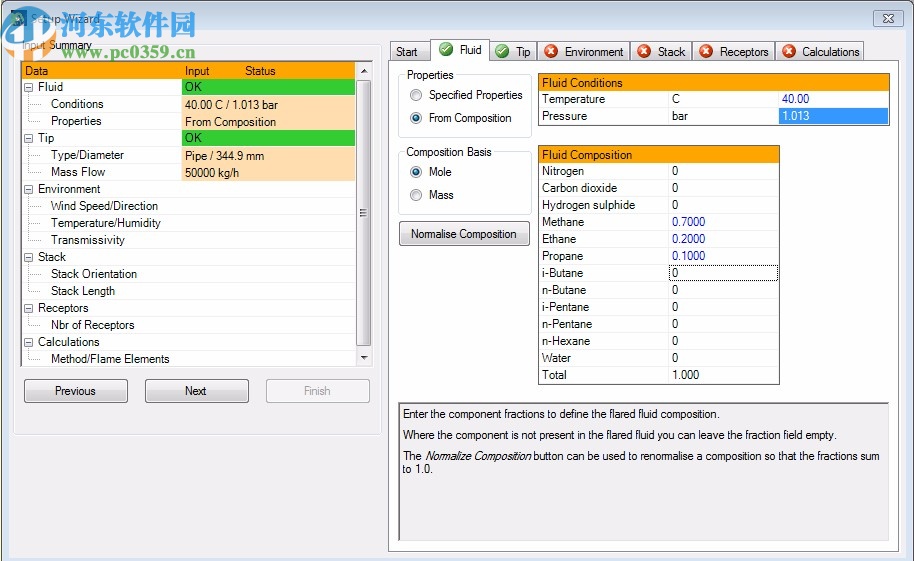The width and height of the screenshot is (914, 561).
Task: Click the red error icon on Stack tab
Action: 644,51
